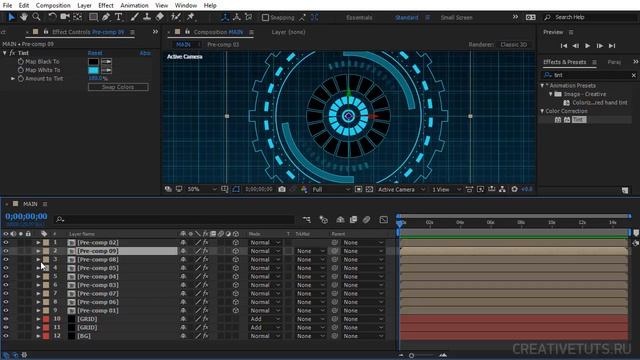Viewport: 640px width, 360px height.
Task: Select the Pan Behind anchor point tool
Action: click(78, 17)
